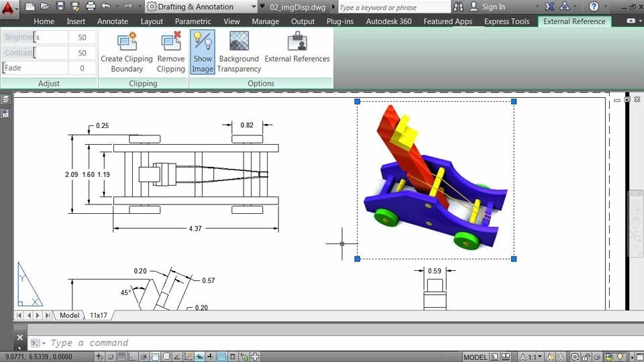
Task: Click the Plot printer icon in toolbar
Action: 91,7
